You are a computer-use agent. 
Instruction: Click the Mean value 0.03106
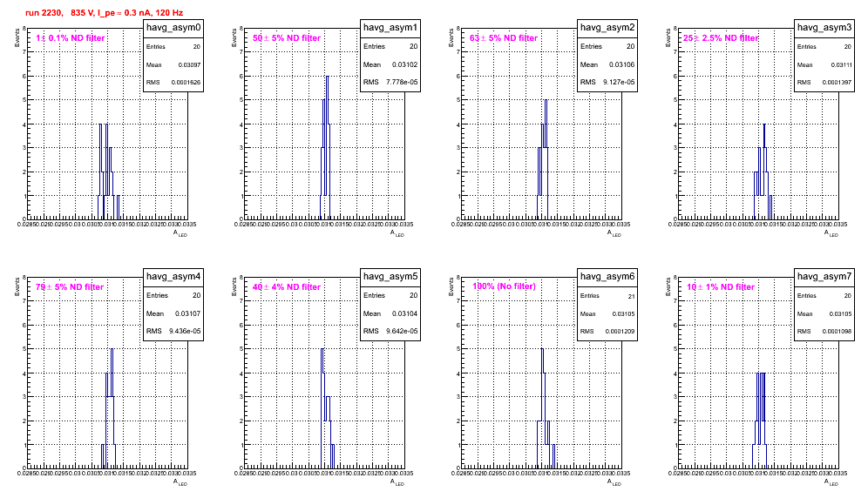click(x=622, y=64)
